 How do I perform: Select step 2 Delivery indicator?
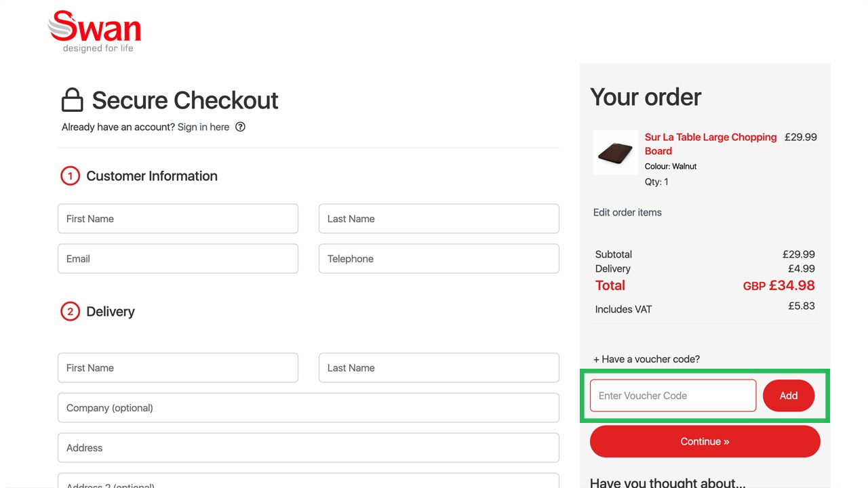pyautogui.click(x=70, y=311)
